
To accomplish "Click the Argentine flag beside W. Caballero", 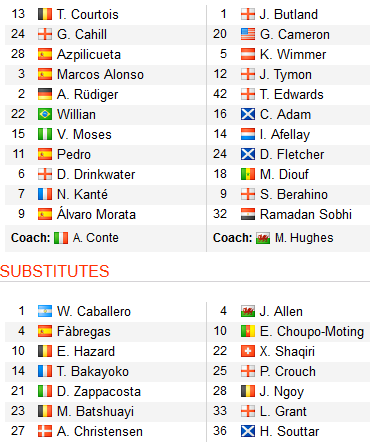I will point(45,311).
